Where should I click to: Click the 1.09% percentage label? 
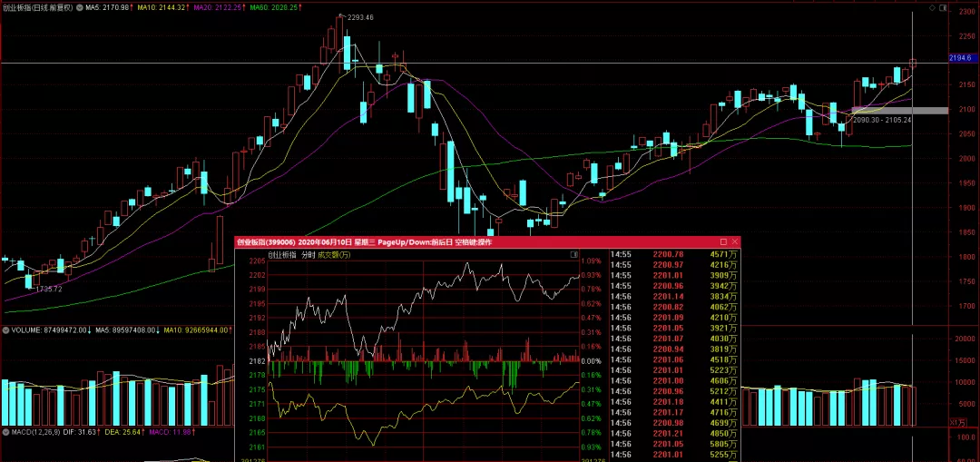[x=591, y=260]
